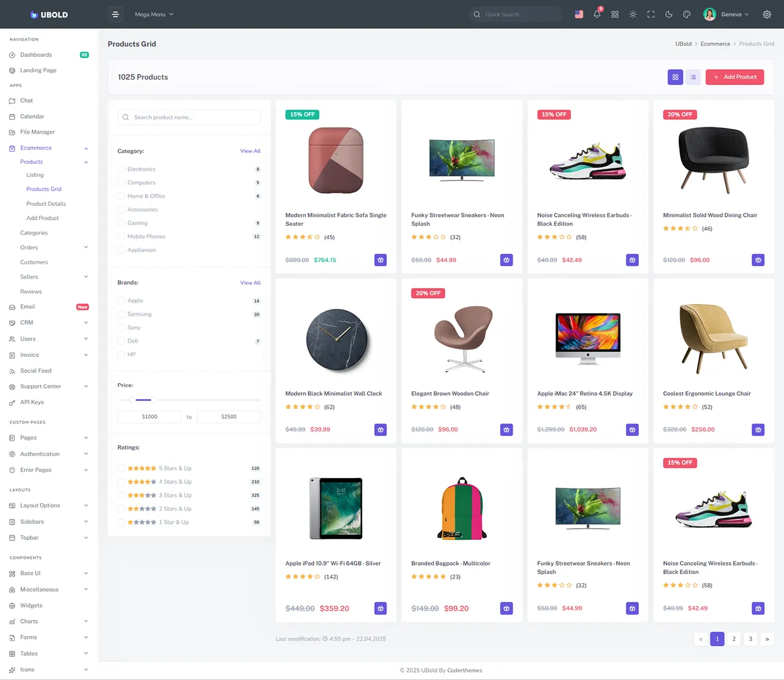Open the settings gear in topbar

coord(767,14)
